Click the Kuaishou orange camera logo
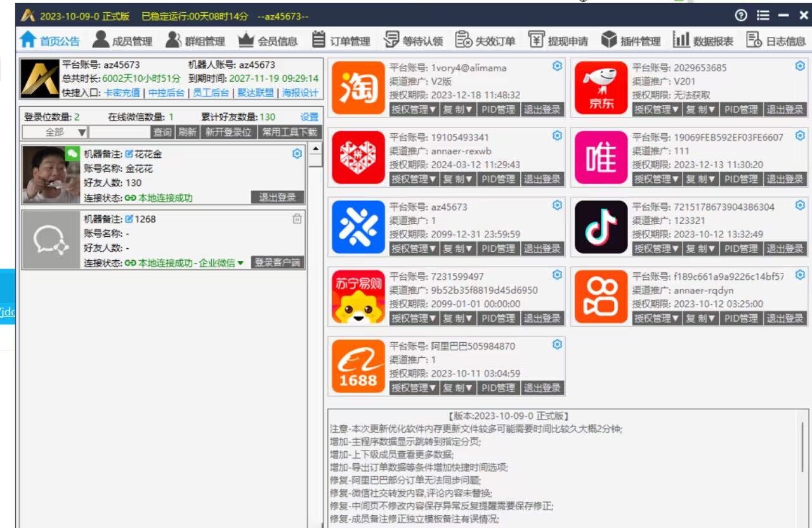Screen dimensions: 812x528 (601, 296)
